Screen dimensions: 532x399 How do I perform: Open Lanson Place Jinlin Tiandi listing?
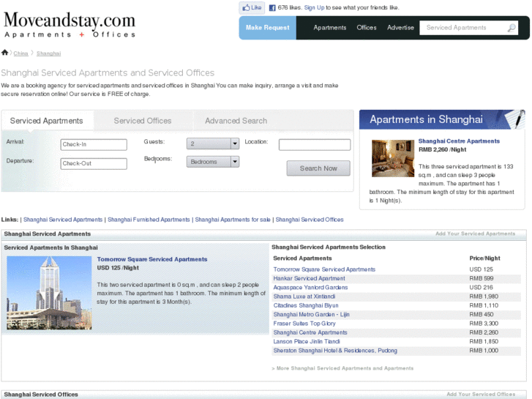tap(307, 342)
